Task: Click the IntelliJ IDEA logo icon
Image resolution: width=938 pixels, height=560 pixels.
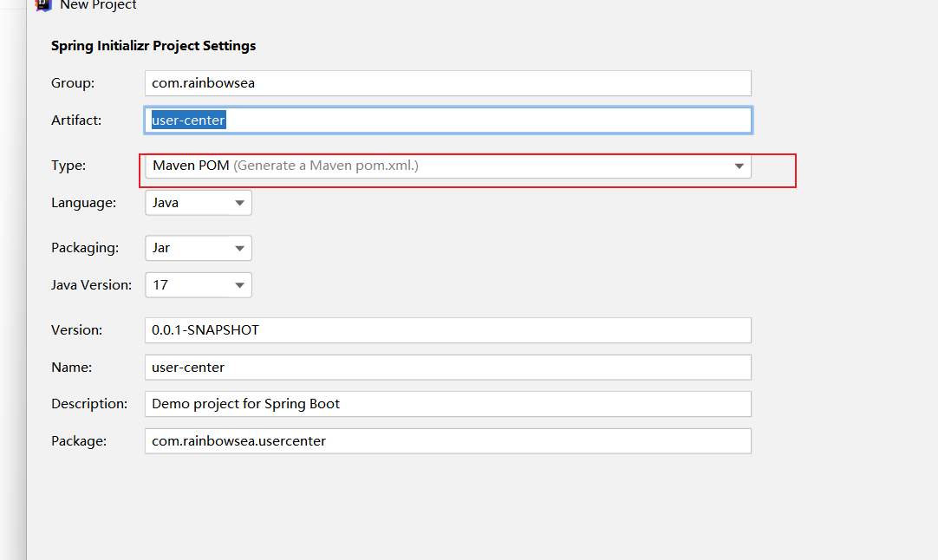Action: coord(43,4)
